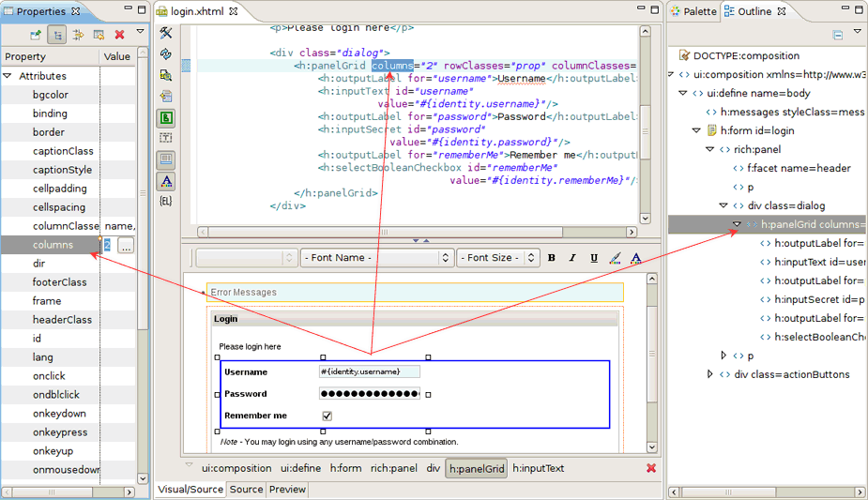Click Refresh icon in editor vertical toolbar
This screenshot has height=500, width=868.
pyautogui.click(x=165, y=54)
